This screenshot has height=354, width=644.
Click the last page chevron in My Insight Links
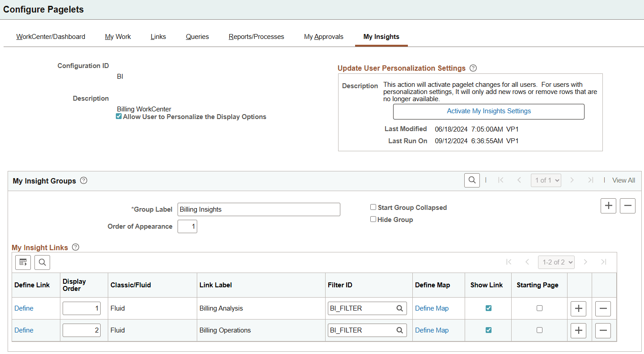pos(604,262)
